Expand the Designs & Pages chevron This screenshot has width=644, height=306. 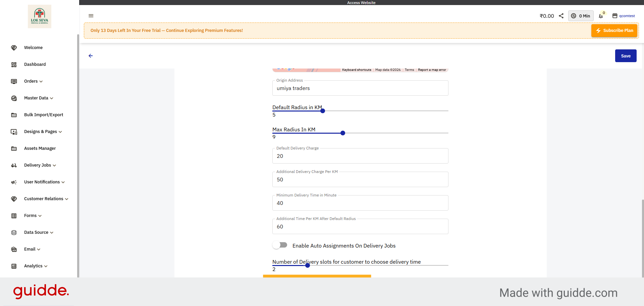pos(60,132)
